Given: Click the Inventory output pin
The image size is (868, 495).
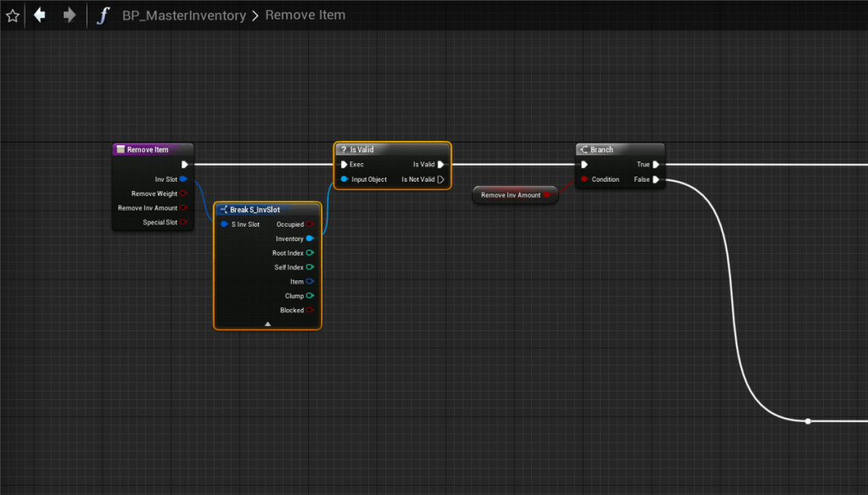Looking at the screenshot, I should point(310,239).
